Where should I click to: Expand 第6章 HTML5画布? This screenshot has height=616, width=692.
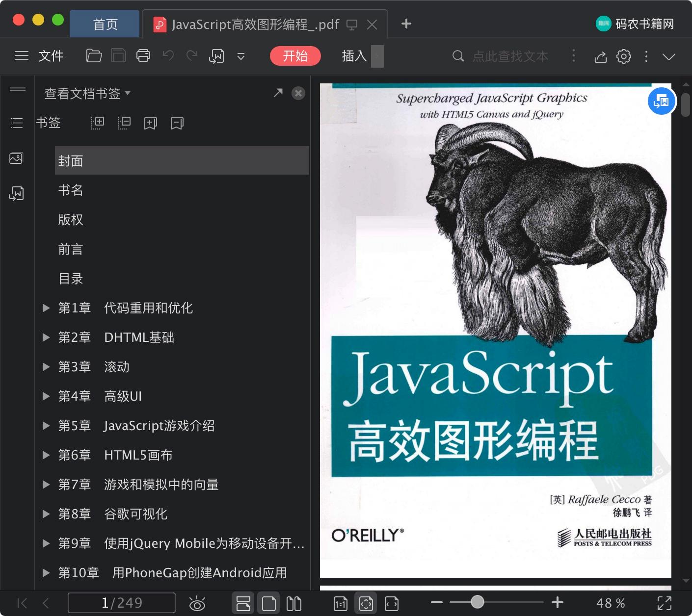pos(46,455)
